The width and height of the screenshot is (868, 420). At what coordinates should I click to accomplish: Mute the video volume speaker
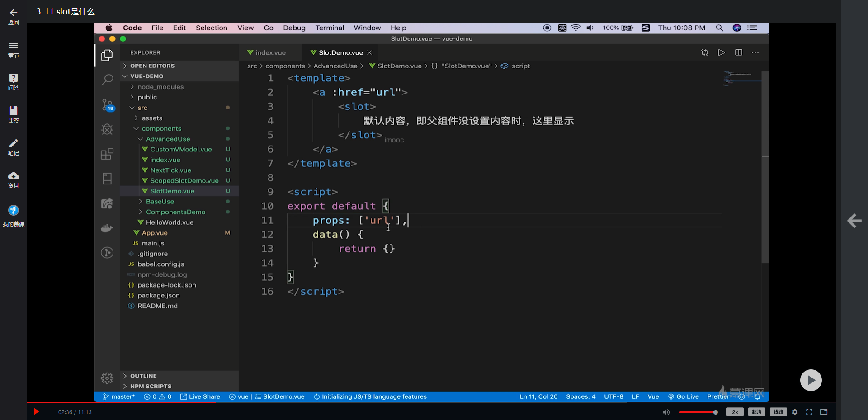pos(666,412)
